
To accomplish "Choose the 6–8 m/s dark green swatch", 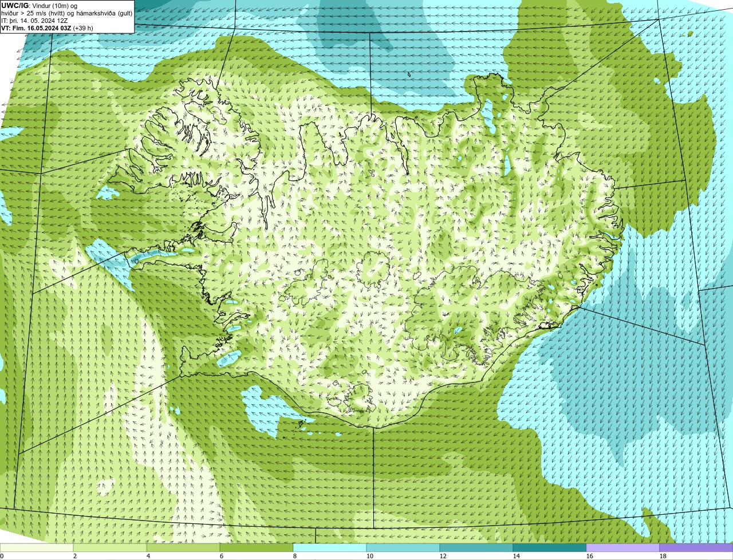I will click(x=257, y=547).
